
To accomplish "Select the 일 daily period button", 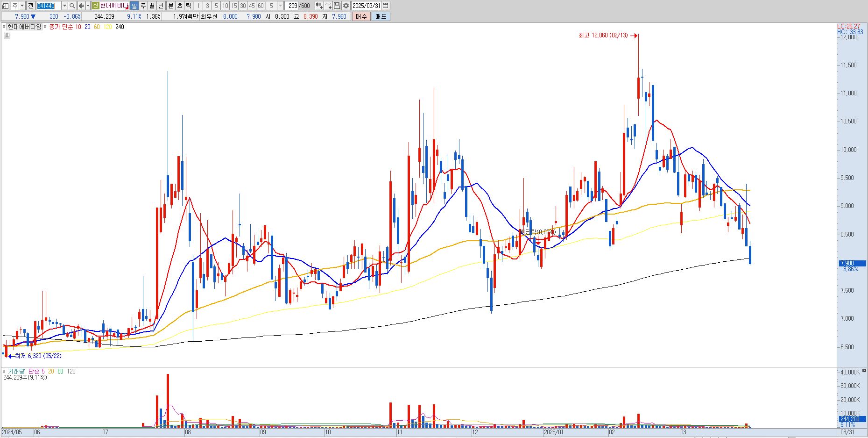I will tap(134, 6).
